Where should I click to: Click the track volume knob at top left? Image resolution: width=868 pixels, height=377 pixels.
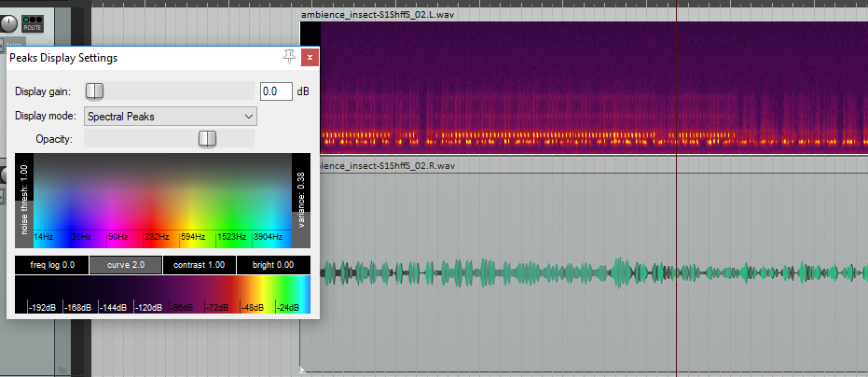(11, 21)
